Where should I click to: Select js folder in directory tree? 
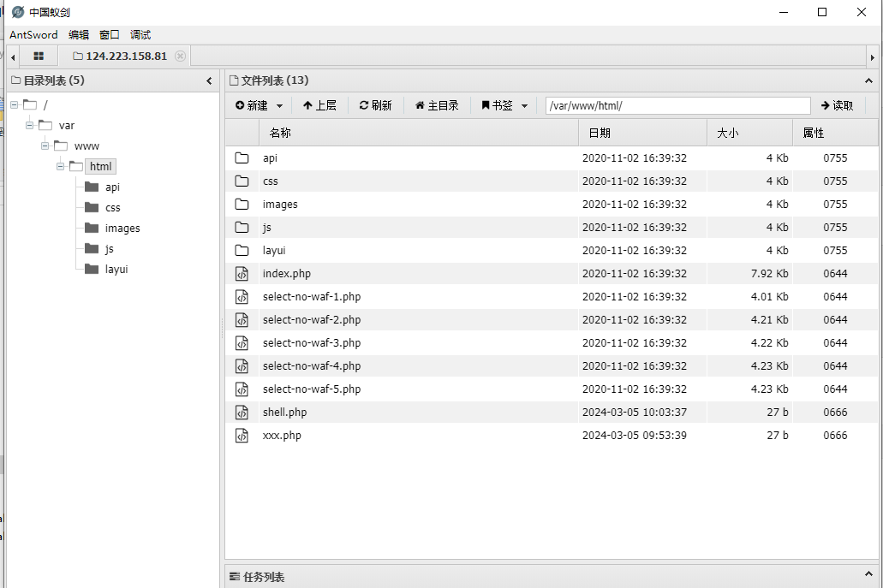point(110,249)
